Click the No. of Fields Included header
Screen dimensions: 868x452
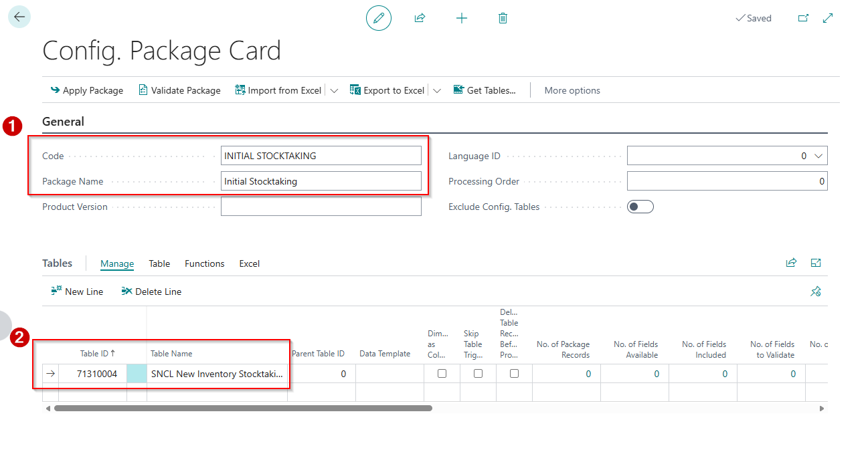pos(704,350)
